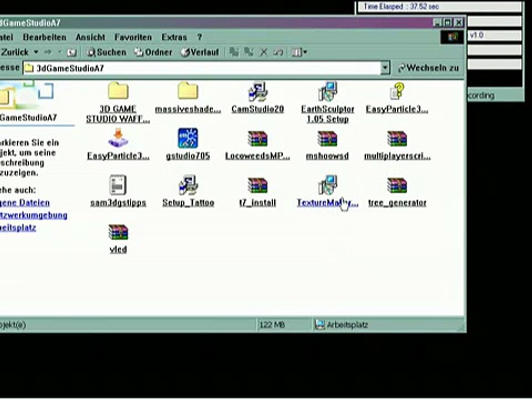532x399 pixels.
Task: Select the TextureMaker setup icon
Action: pyautogui.click(x=328, y=185)
